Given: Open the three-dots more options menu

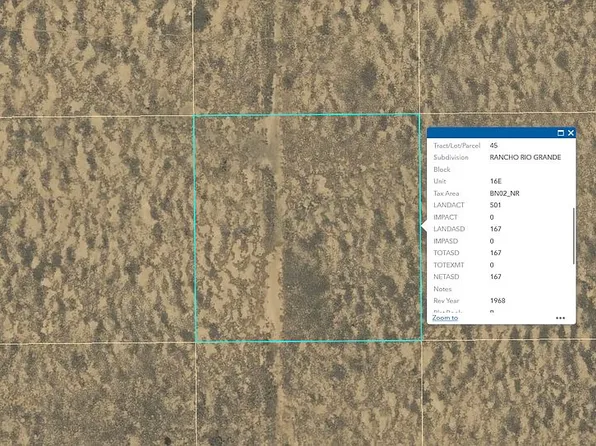Looking at the screenshot, I should [x=560, y=318].
